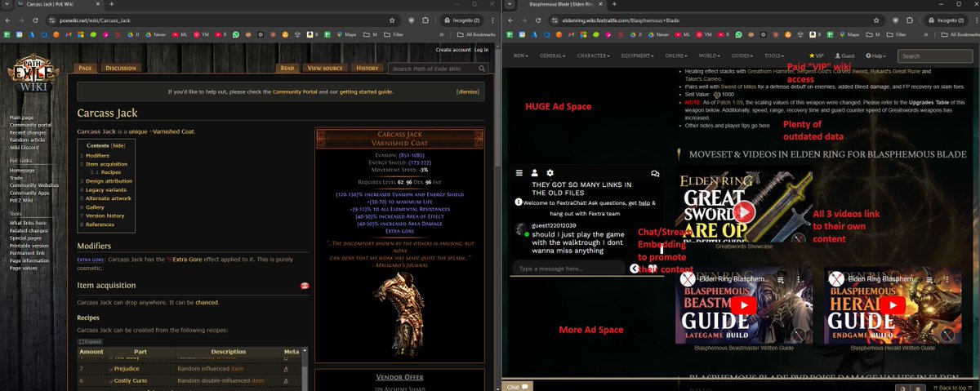Click the red report icon by Item acquisition
Viewport: 980px width, 391px height.
tap(305, 286)
